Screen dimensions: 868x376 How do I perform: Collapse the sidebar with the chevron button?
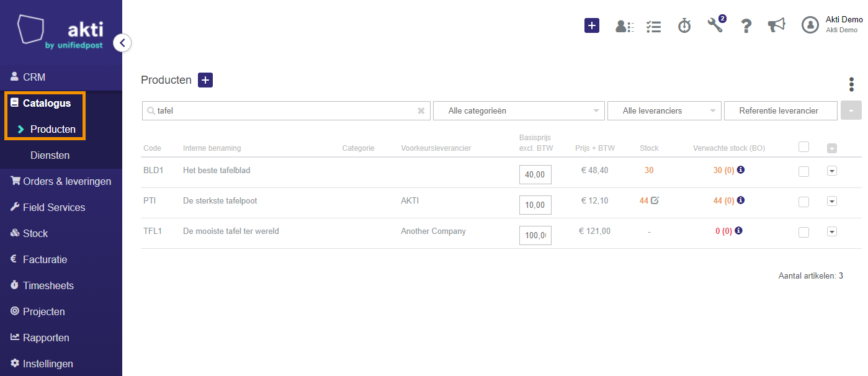[122, 43]
